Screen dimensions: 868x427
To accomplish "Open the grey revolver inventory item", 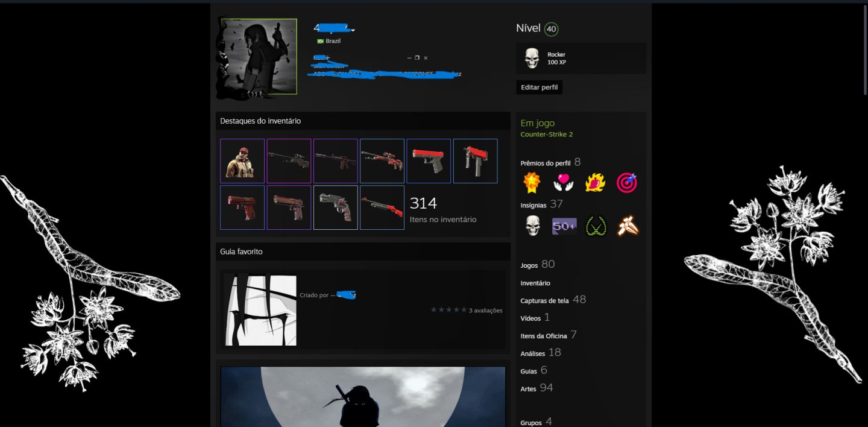I will (x=336, y=207).
